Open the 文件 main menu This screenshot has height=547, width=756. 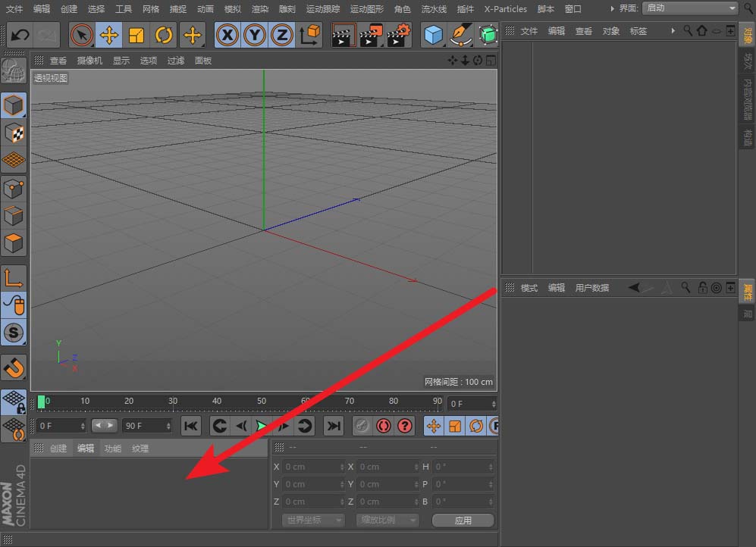coord(14,9)
